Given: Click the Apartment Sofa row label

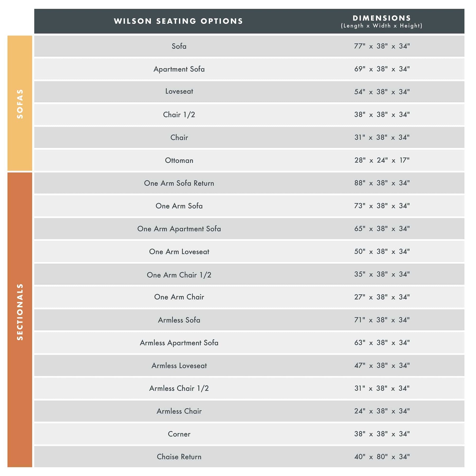Looking at the screenshot, I should (179, 69).
